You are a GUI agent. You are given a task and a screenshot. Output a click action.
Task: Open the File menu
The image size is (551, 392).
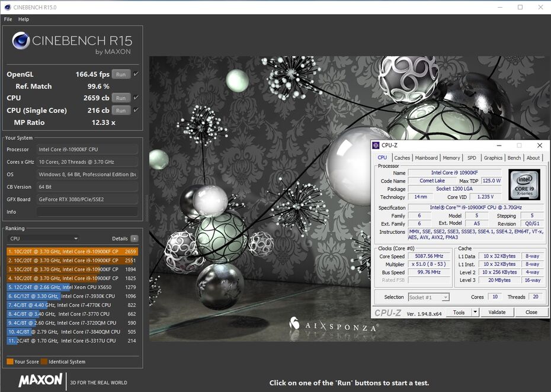(x=8, y=20)
